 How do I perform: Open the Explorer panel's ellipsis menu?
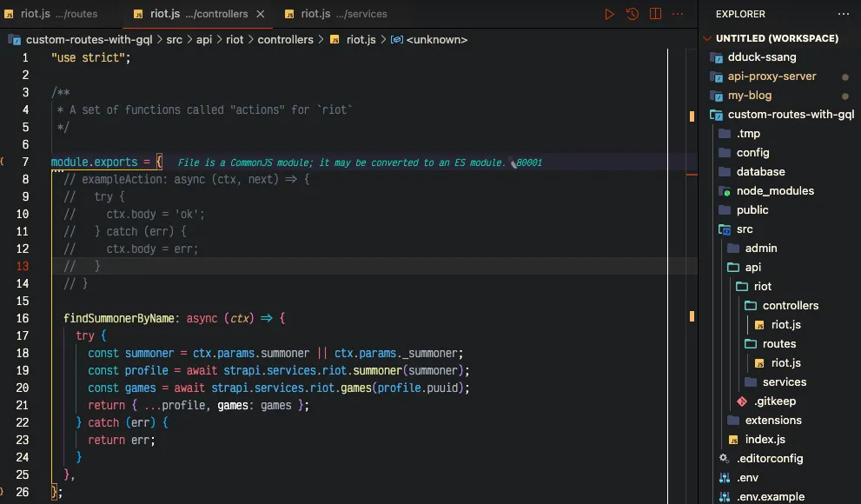(843, 14)
